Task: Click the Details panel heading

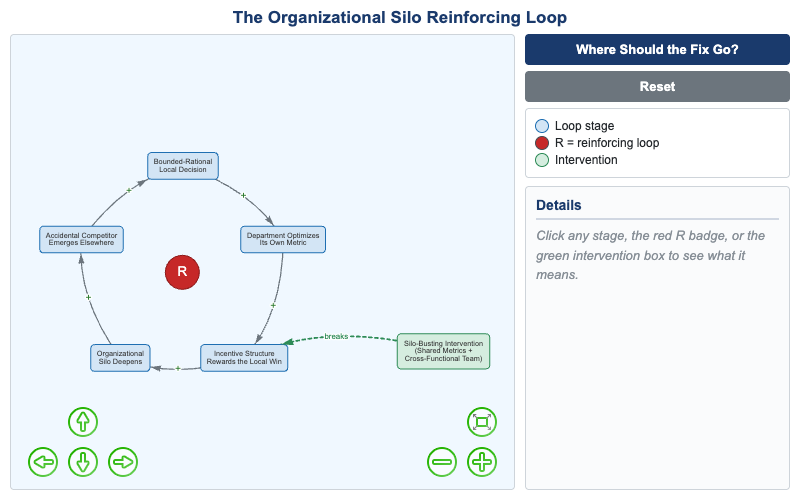Action: (x=559, y=205)
